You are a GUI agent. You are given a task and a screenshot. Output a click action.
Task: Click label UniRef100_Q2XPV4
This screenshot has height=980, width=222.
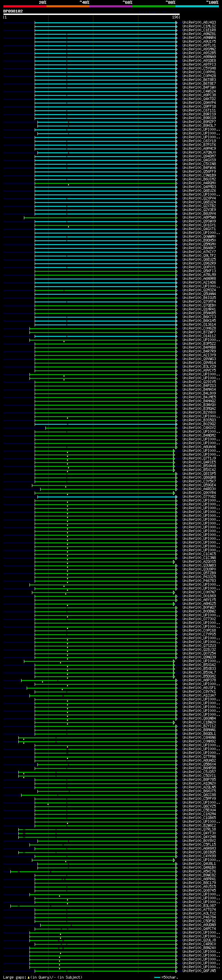point(199,198)
